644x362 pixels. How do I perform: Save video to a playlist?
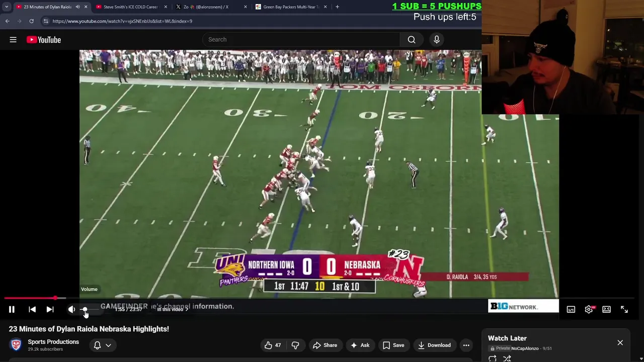coord(393,345)
